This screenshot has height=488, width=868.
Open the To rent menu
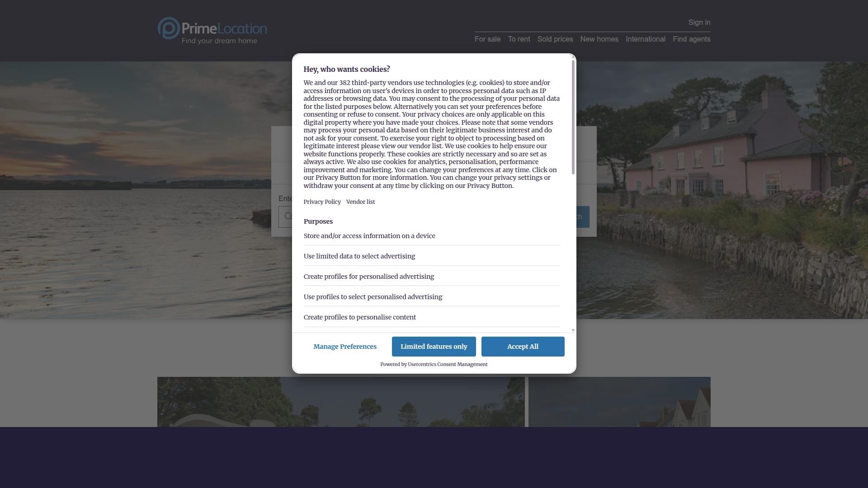(519, 39)
